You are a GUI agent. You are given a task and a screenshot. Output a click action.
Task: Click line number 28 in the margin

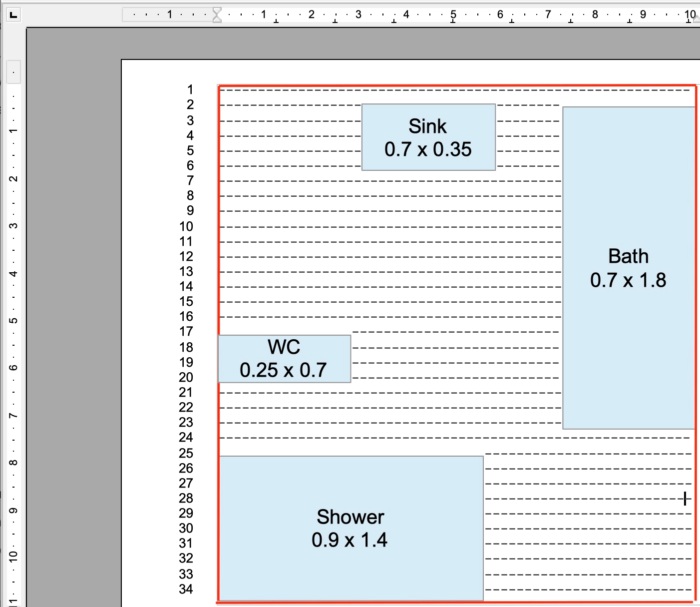(186, 498)
